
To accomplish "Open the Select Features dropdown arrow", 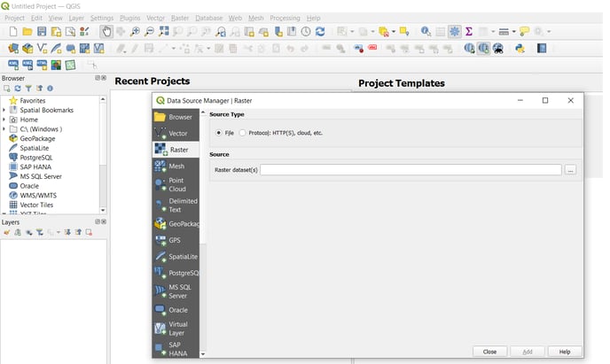I will coord(352,32).
